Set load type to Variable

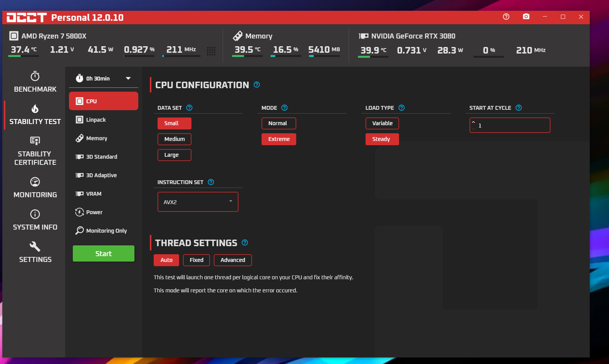tap(382, 123)
